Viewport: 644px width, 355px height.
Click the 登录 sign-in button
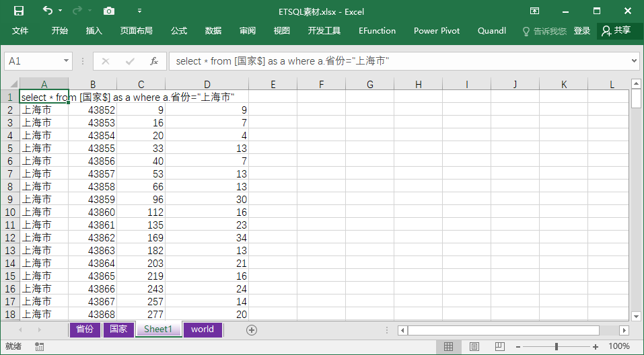point(581,31)
